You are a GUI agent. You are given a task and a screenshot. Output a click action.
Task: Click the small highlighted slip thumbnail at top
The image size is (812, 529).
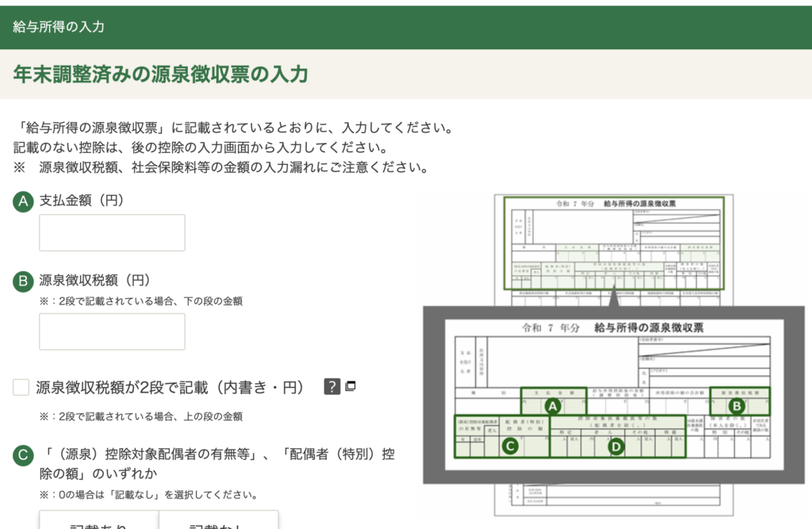pos(614,243)
